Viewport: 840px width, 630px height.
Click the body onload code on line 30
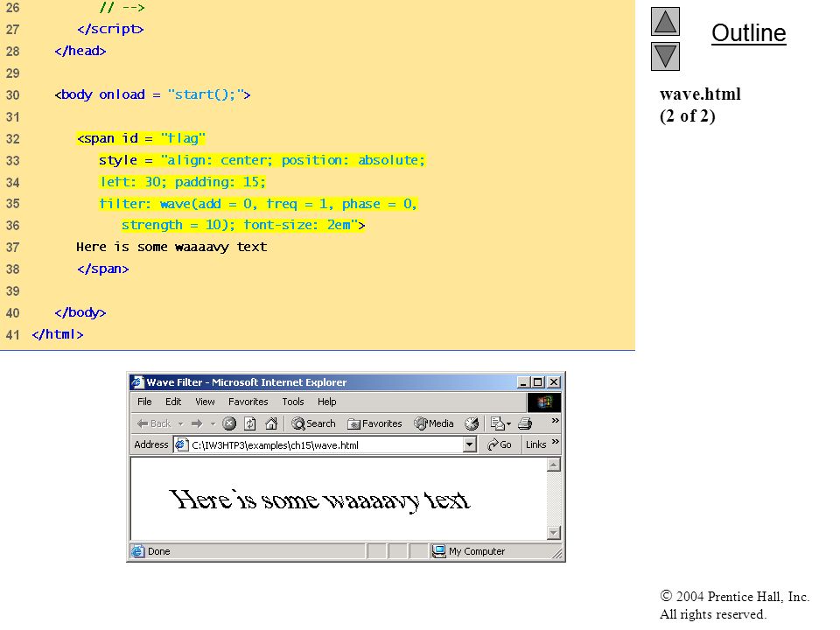152,94
